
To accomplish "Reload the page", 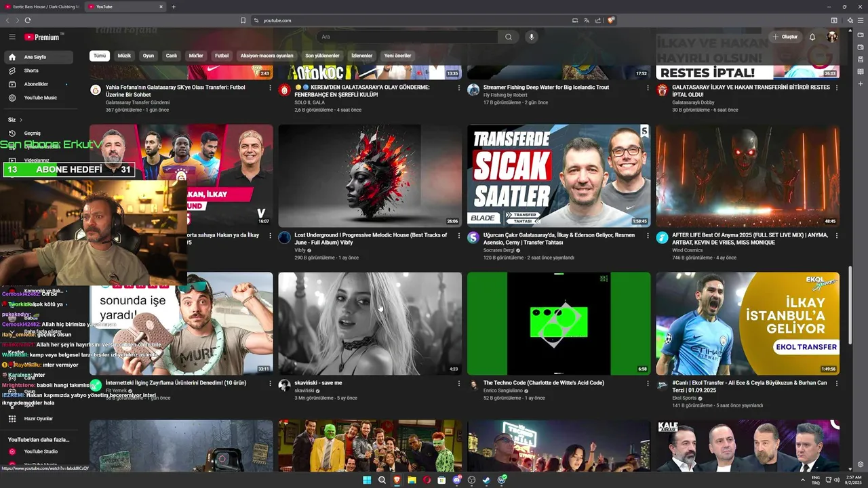I will (28, 20).
